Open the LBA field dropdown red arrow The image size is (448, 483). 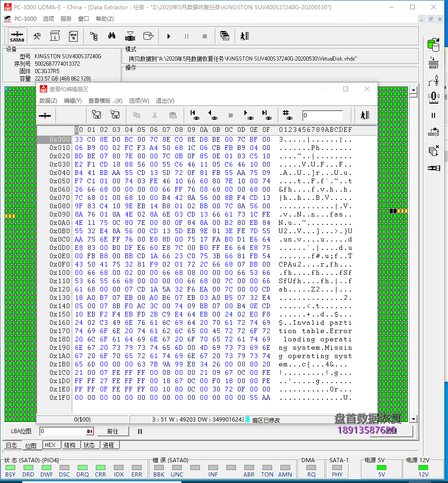tap(90, 431)
